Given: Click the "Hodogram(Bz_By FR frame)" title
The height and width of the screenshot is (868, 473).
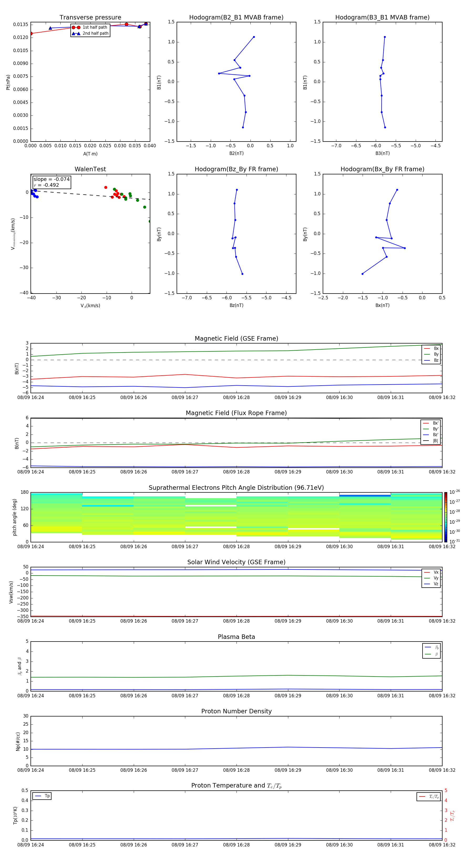Looking at the screenshot, I should point(236,169).
